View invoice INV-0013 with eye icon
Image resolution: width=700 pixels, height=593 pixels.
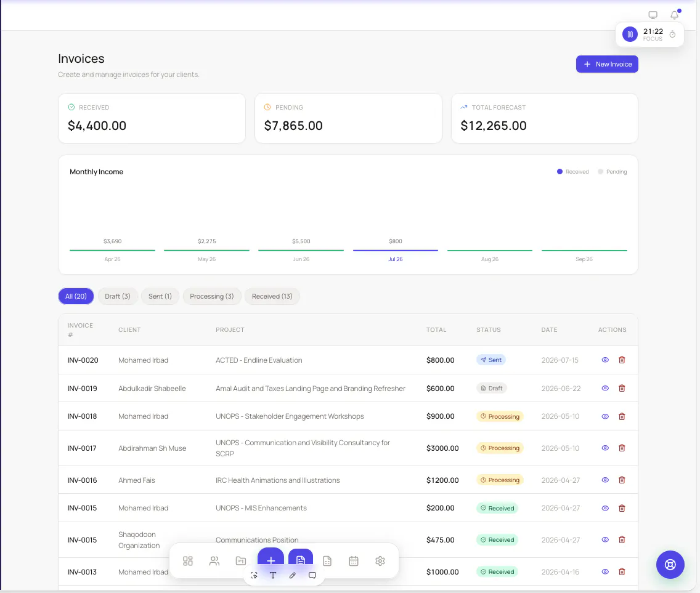tap(605, 571)
